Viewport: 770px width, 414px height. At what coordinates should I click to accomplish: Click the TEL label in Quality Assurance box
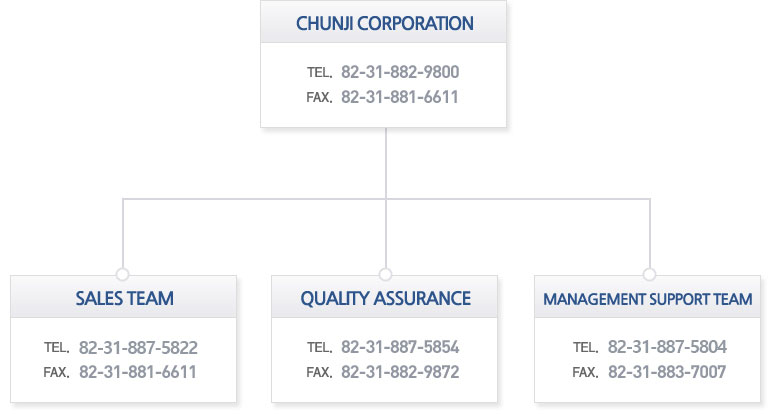[x=319, y=349]
